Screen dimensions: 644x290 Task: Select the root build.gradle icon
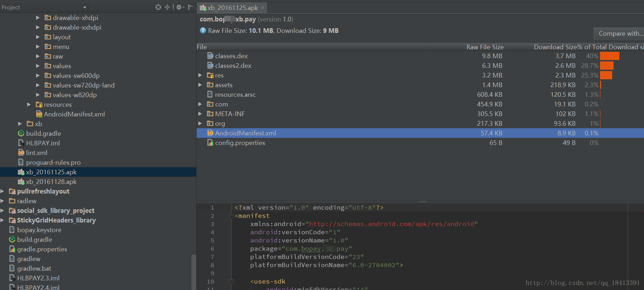tap(12, 239)
